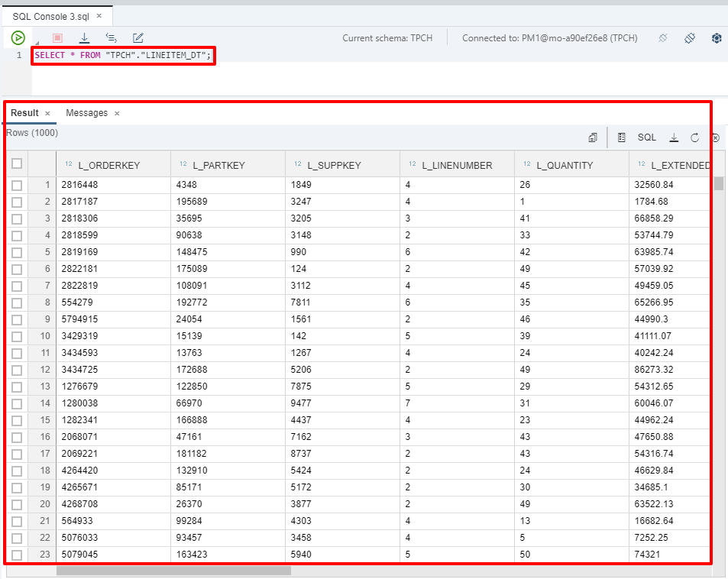Viewport: 728px width, 579px height.
Task: Click the download icon in the editor toolbar
Action: point(85,38)
